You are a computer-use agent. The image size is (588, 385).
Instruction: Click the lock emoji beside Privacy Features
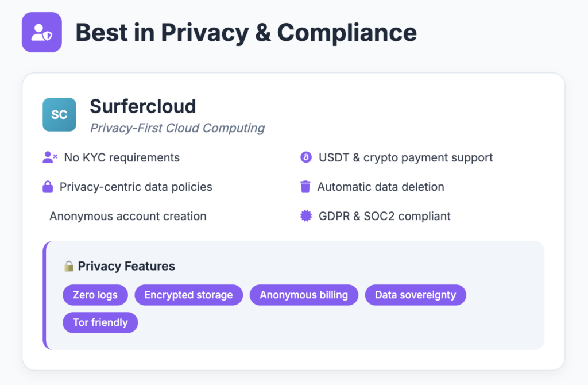[x=69, y=266]
